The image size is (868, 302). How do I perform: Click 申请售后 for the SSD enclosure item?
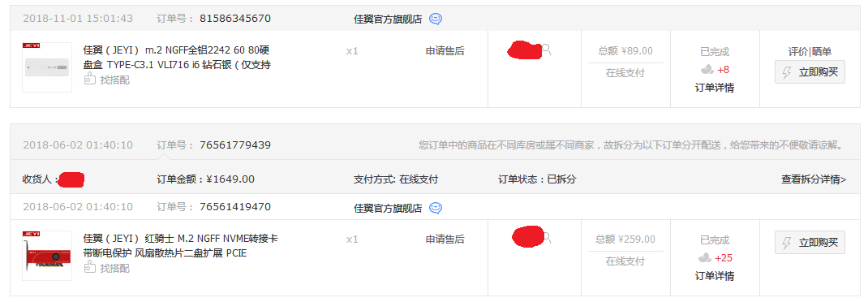pos(445,51)
